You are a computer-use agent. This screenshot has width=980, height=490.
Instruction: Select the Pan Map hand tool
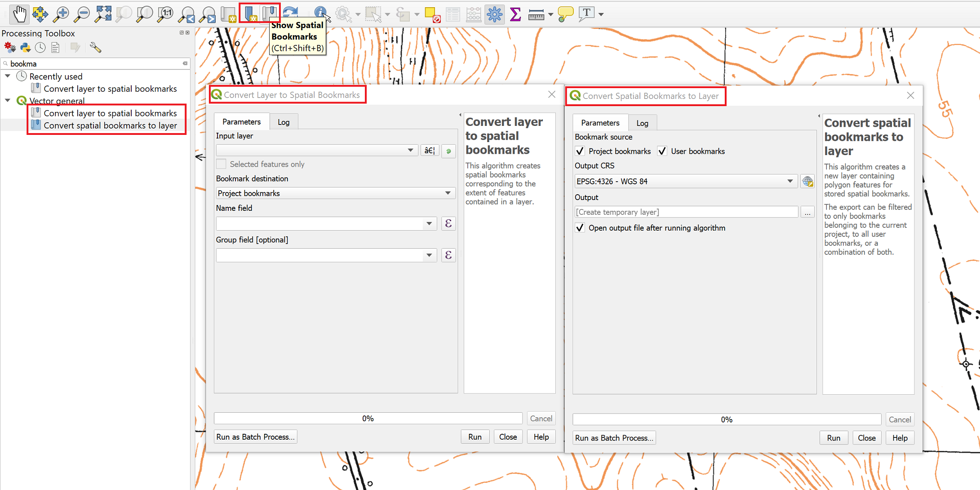point(19,14)
